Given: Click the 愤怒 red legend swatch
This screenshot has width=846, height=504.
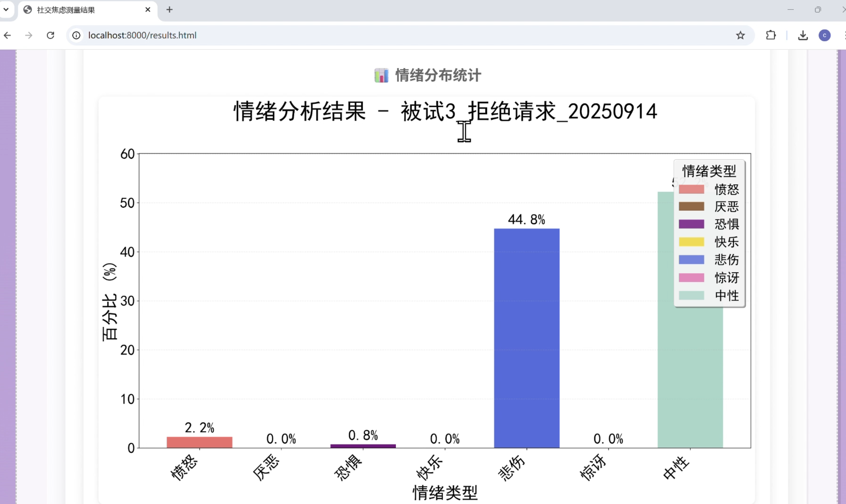Looking at the screenshot, I should pos(692,189).
